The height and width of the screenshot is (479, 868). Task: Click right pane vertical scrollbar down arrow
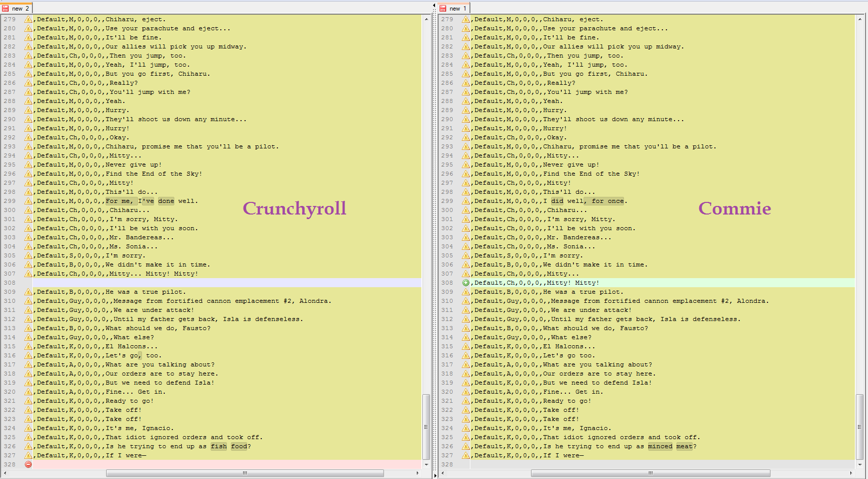point(860,464)
